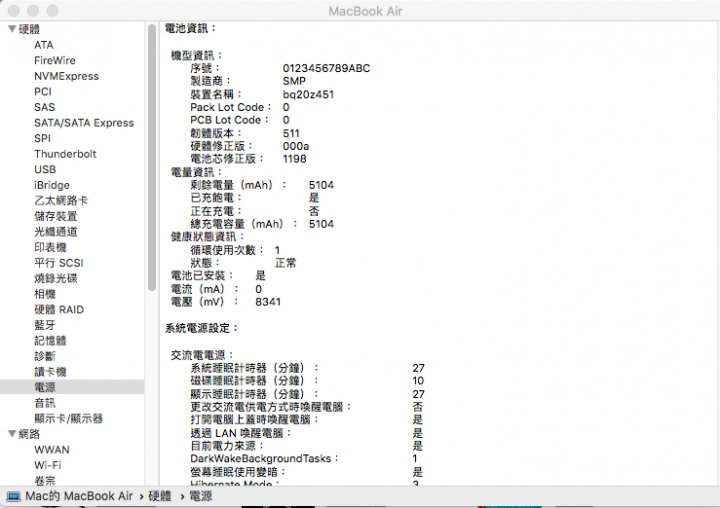This screenshot has height=508, width=720.
Task: Select 藍牙 in the sidebar
Action: click(45, 325)
